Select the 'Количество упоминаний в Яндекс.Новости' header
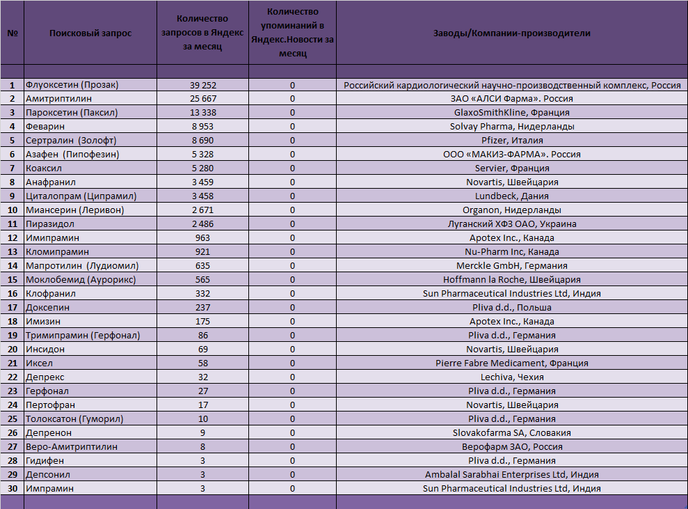This screenshot has height=509, width=688. coord(292,33)
